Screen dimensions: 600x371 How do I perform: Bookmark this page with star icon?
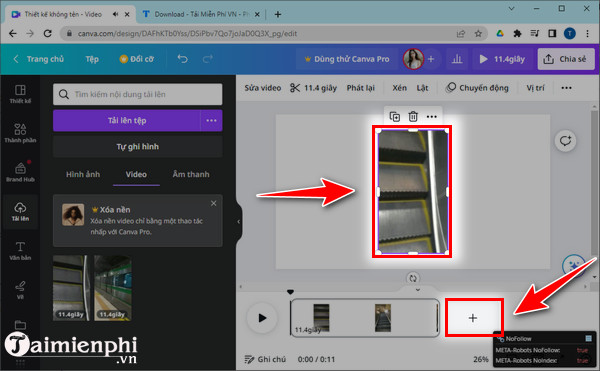tap(478, 34)
